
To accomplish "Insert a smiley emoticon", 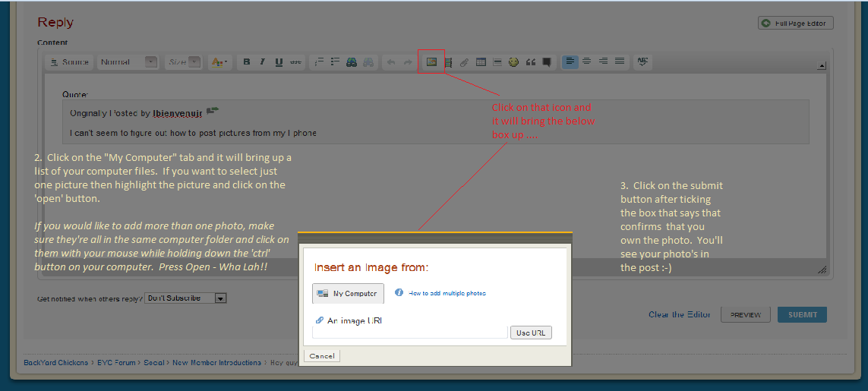I will [514, 62].
